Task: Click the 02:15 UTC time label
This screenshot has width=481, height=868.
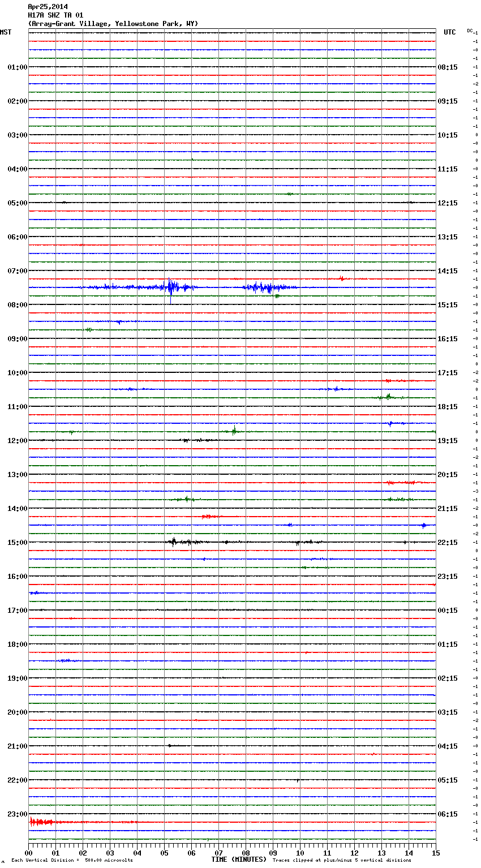Action: pyautogui.click(x=448, y=678)
